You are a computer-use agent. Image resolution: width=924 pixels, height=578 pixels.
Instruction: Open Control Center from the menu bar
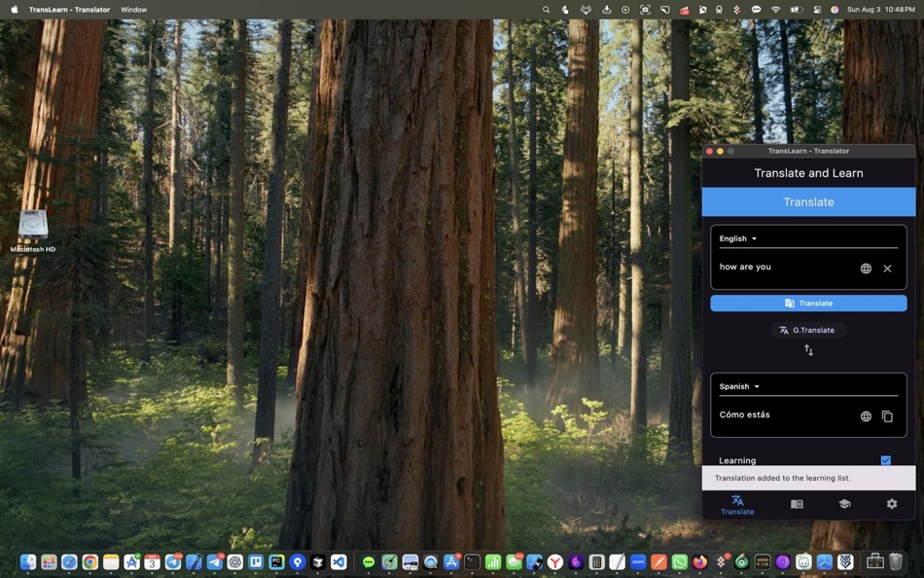pos(817,10)
